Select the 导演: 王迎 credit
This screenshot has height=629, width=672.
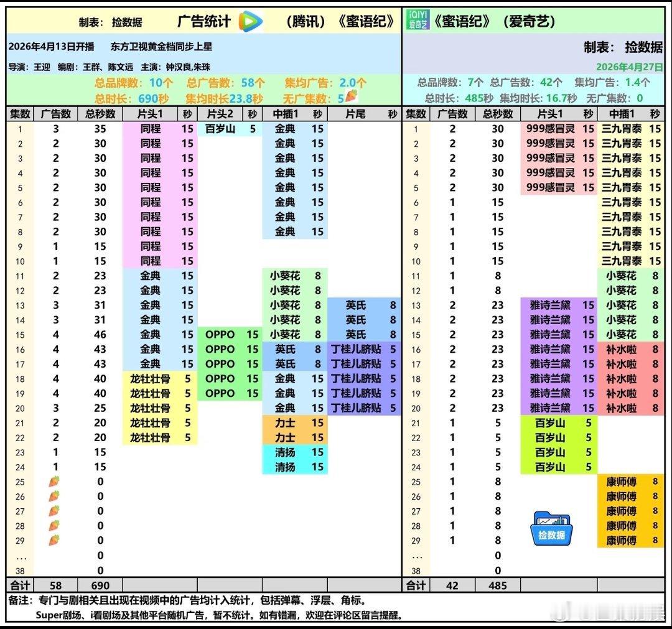coord(29,67)
